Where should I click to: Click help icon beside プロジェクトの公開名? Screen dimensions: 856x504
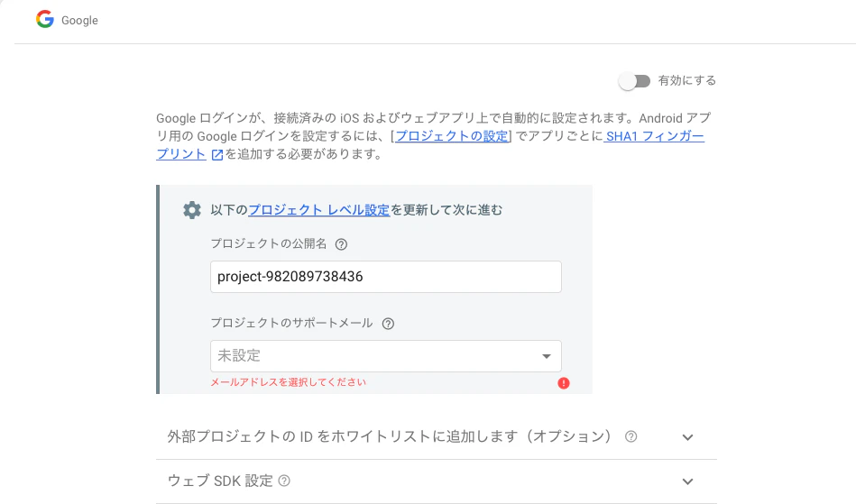coord(341,244)
